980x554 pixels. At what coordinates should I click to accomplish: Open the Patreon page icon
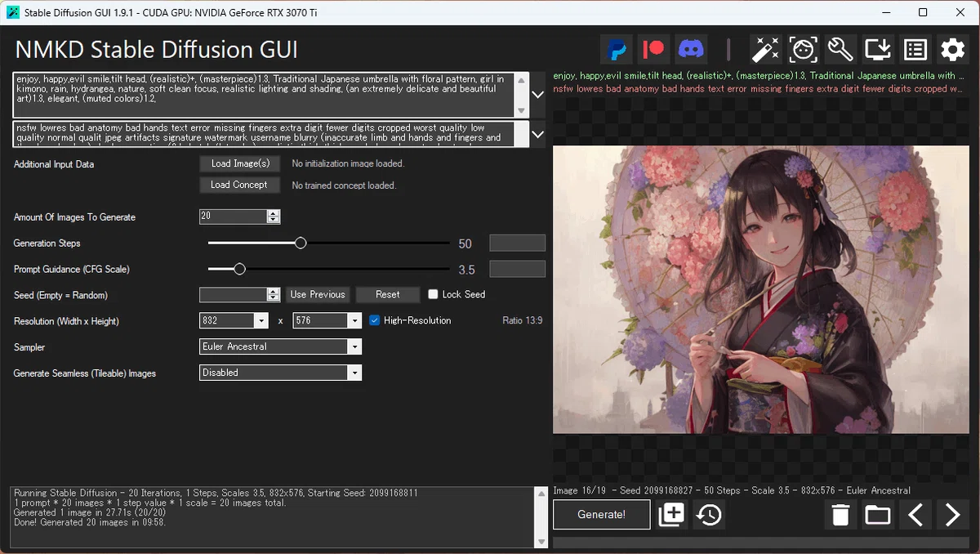tap(653, 50)
